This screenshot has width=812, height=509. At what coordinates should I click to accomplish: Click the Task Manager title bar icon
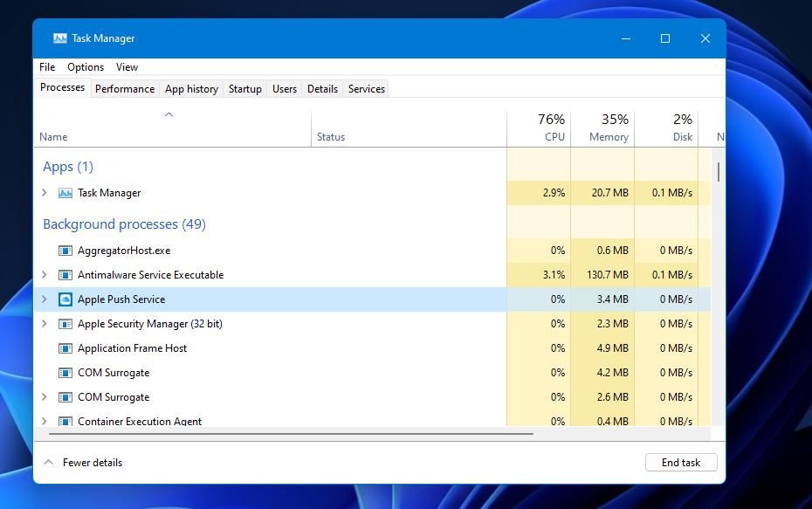[60, 38]
